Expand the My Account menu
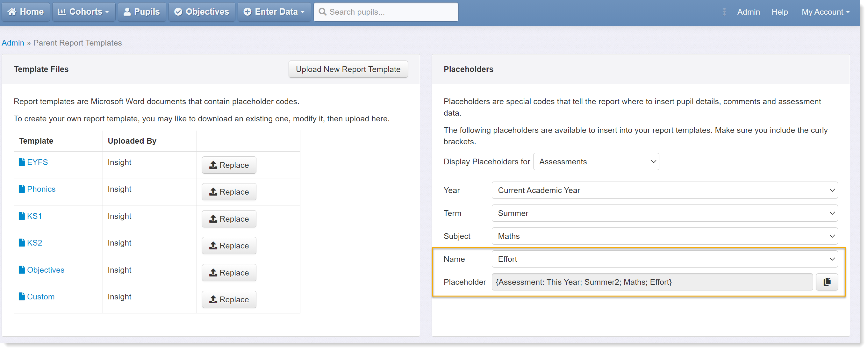 (x=826, y=12)
